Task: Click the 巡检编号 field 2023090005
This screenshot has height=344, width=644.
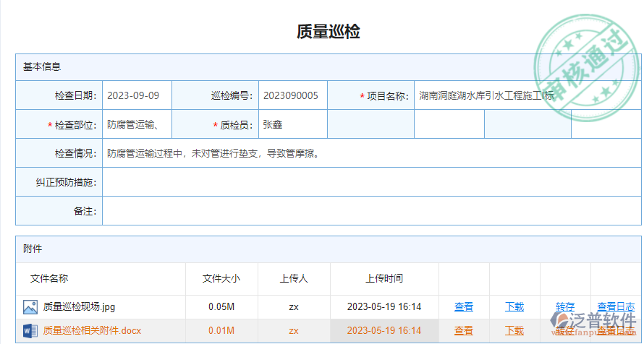Action: (292, 95)
